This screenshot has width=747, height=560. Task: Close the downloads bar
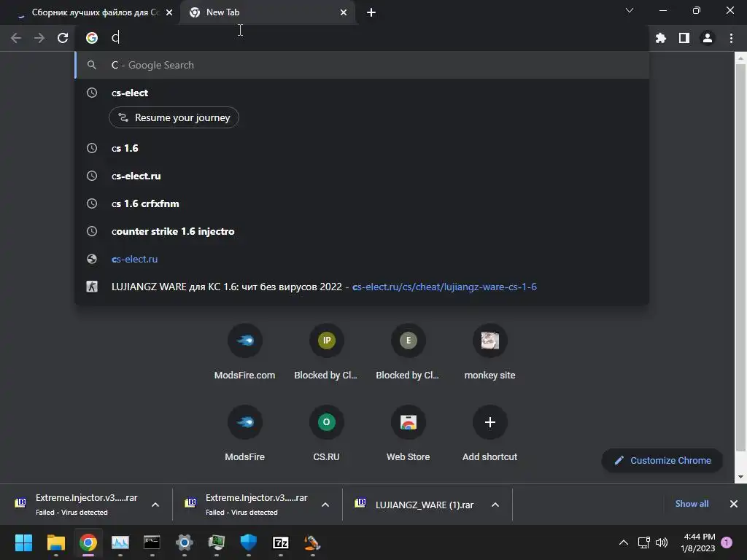pos(734,504)
